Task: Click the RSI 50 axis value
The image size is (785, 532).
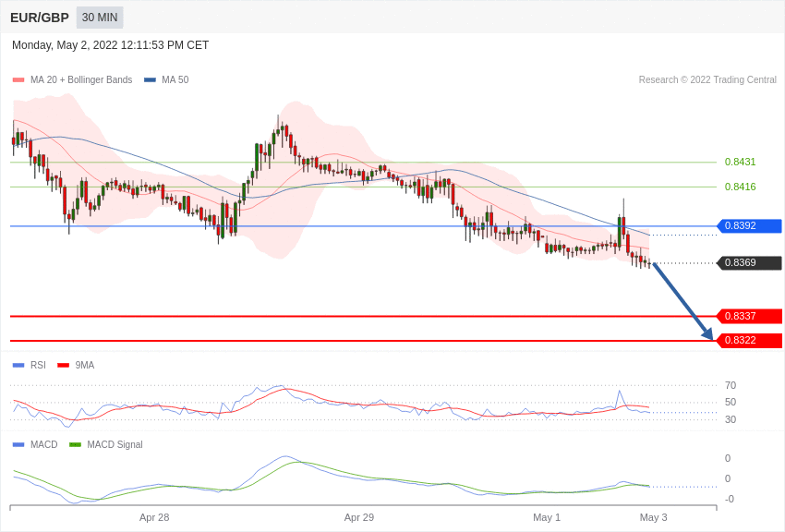Action: coord(731,402)
